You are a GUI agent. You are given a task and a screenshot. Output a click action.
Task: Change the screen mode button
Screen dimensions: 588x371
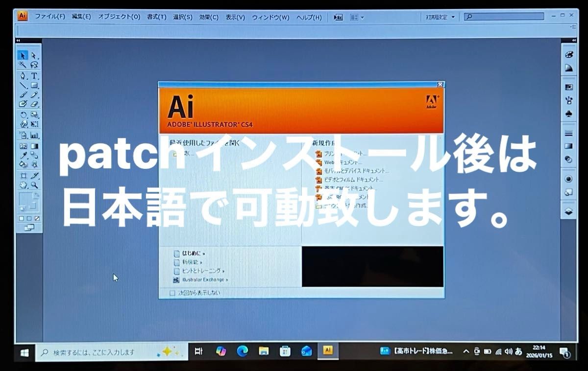(x=29, y=227)
